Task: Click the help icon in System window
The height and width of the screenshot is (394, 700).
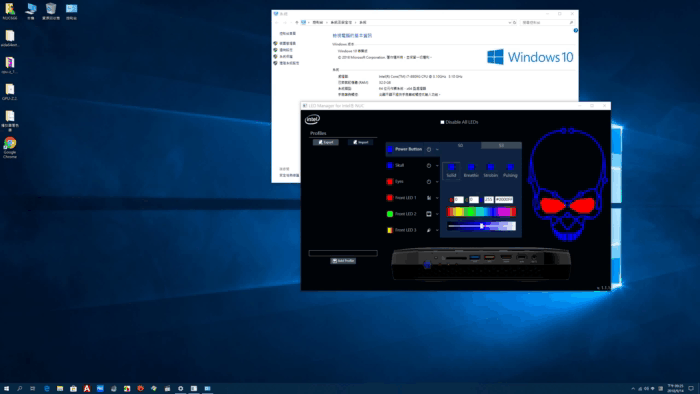Action: pyautogui.click(x=575, y=30)
